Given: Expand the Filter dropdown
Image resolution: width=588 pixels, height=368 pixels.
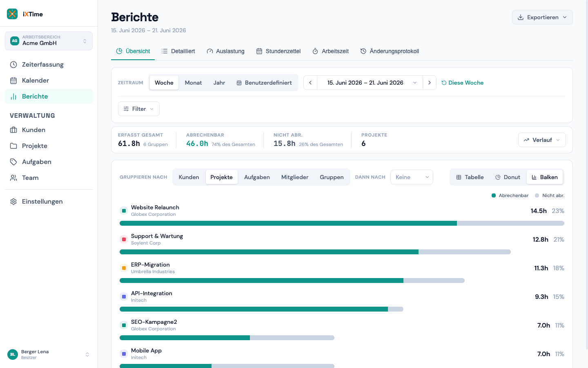Looking at the screenshot, I should tap(139, 109).
